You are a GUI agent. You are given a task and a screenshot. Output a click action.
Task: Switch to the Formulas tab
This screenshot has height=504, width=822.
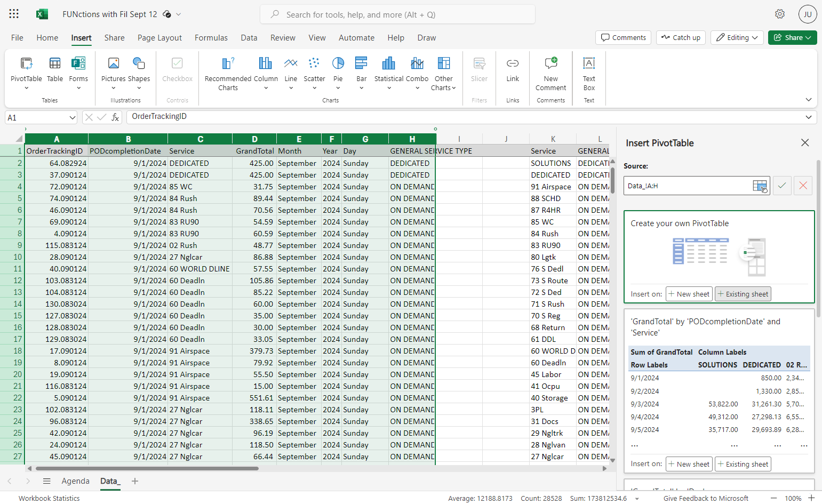(211, 38)
